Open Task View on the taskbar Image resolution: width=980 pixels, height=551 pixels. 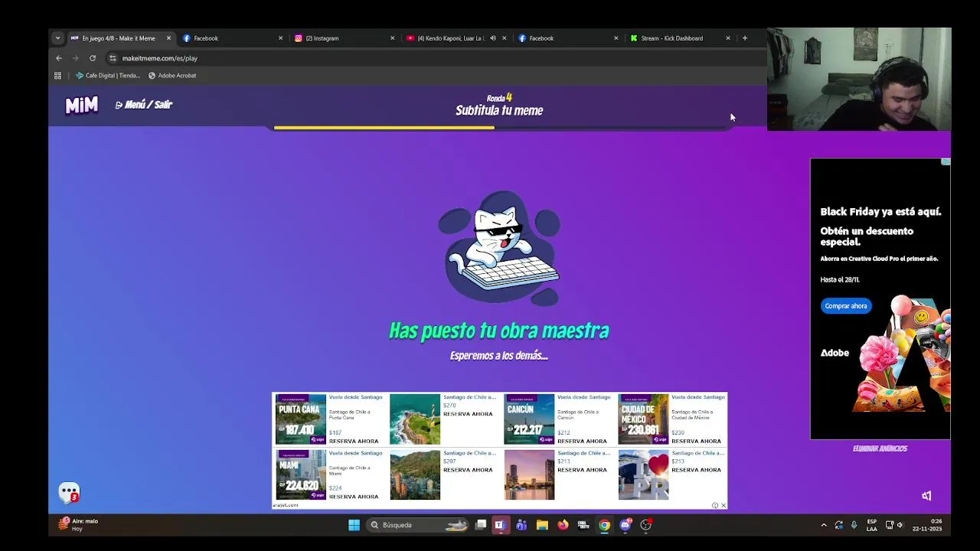coord(481,525)
